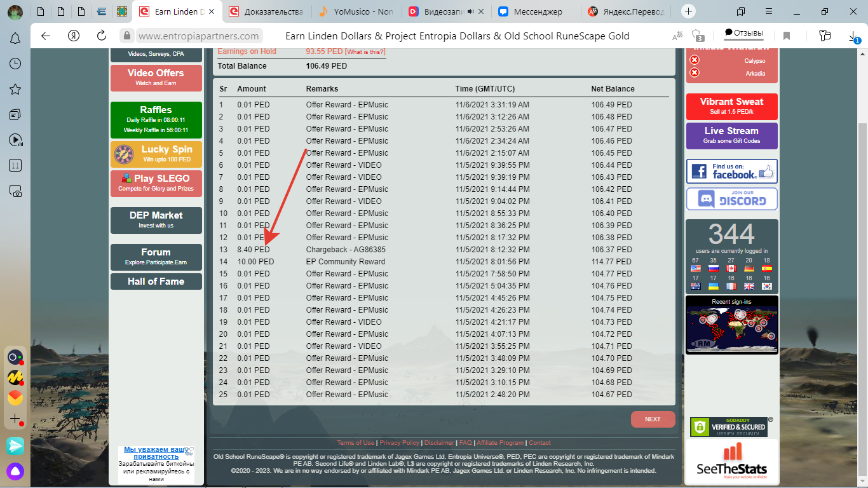Open media playback sidebar icon

15,140
